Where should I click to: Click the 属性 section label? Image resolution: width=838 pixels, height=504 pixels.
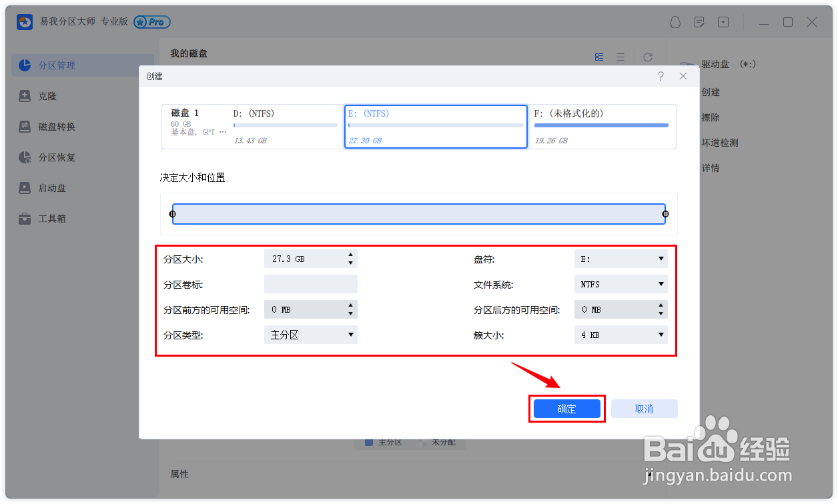pos(179,474)
